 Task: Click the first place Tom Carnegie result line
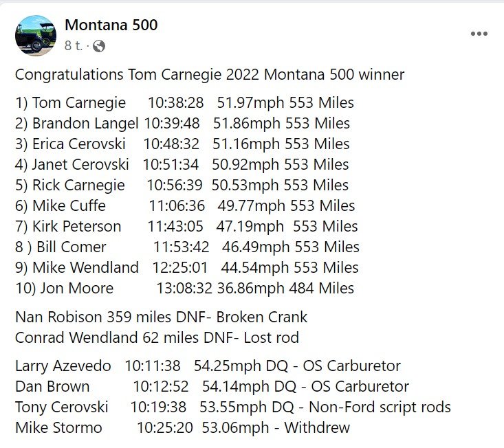[x=184, y=103]
